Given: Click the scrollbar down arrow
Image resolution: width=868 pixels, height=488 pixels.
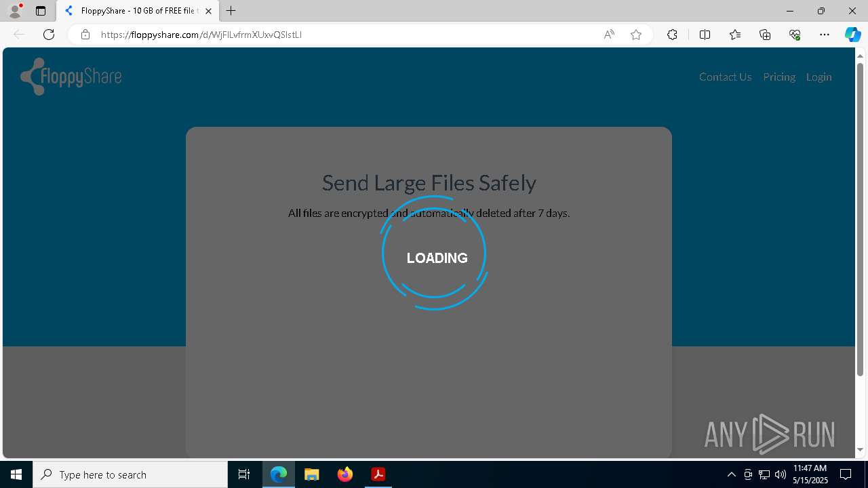Looking at the screenshot, I should click(860, 449).
